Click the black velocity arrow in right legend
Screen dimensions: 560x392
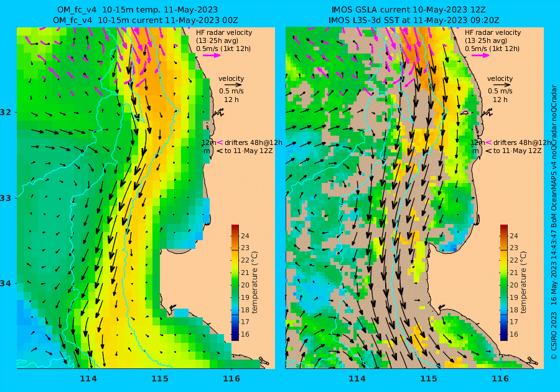(502, 85)
